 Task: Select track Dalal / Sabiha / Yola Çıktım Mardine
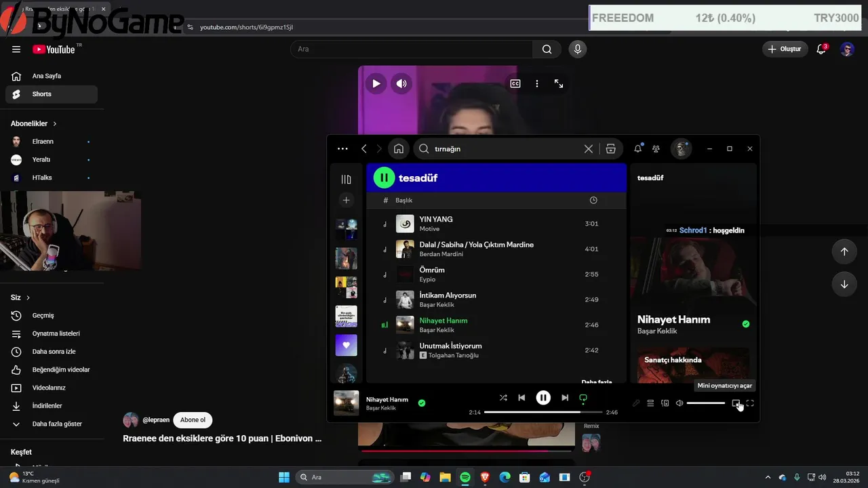[x=496, y=249]
